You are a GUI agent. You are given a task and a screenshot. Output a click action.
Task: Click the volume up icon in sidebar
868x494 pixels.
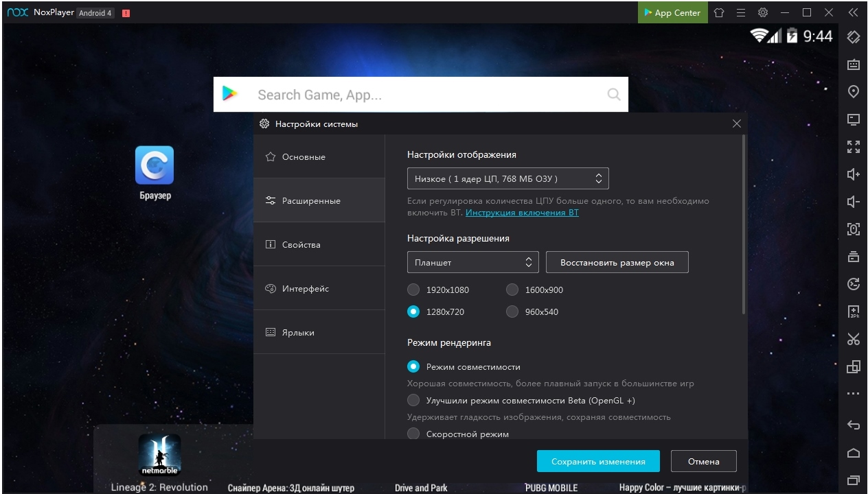pos(854,174)
